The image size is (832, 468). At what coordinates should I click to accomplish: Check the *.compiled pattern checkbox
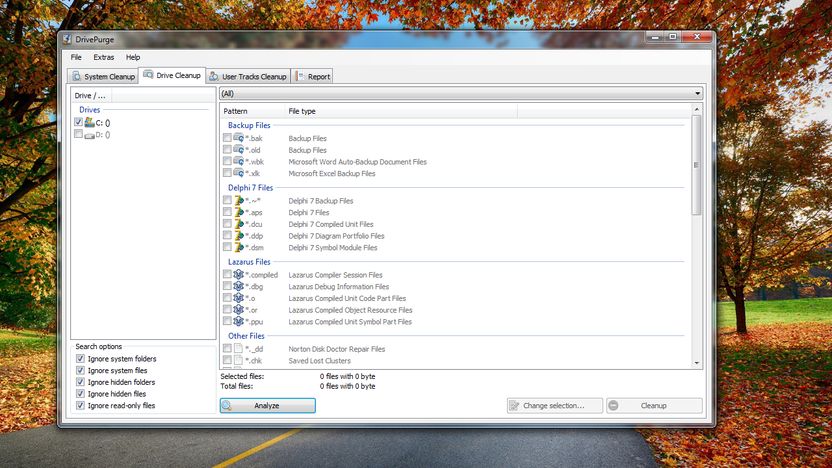(x=227, y=274)
